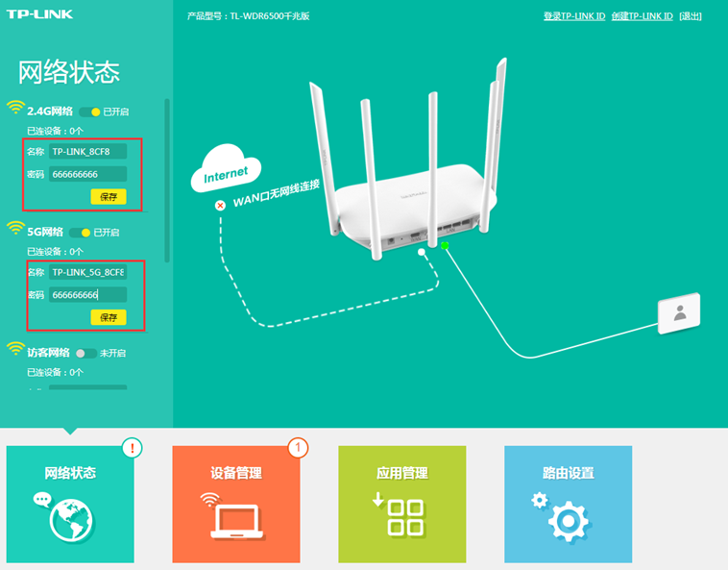Click the guest network Wi-Fi icon
The width and height of the screenshot is (728, 570).
pyautogui.click(x=15, y=349)
